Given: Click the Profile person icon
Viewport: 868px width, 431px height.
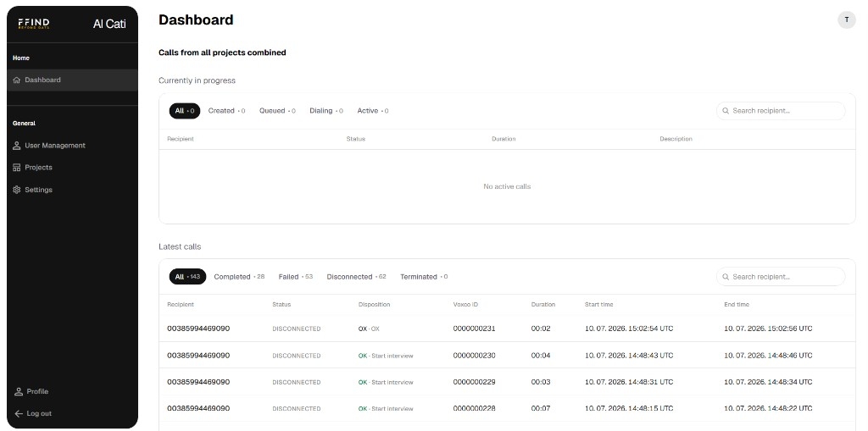Looking at the screenshot, I should (19, 392).
